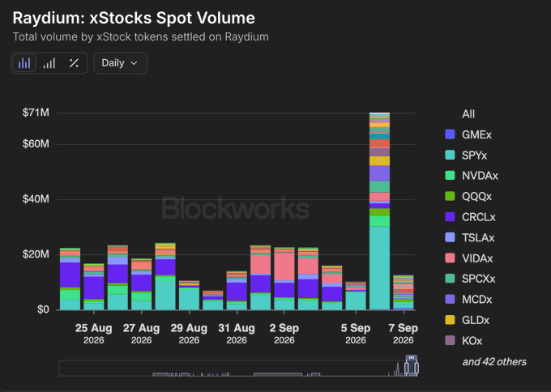
Task: Click the bar above 2 Sep 2026
Action: [x=284, y=279]
